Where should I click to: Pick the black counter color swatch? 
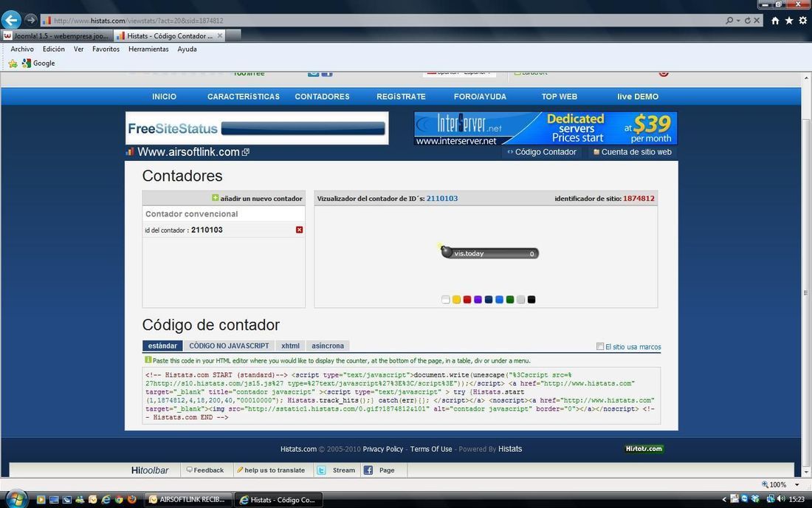pyautogui.click(x=531, y=299)
